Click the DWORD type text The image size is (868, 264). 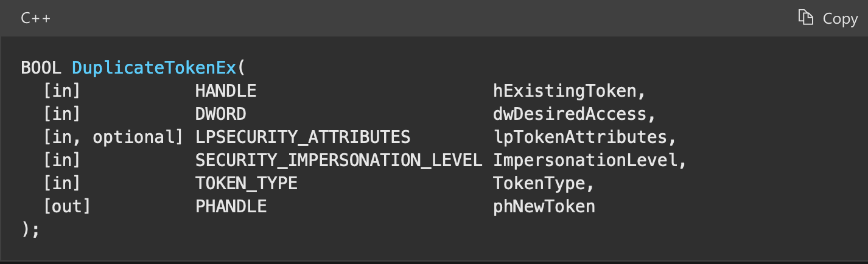[220, 114]
